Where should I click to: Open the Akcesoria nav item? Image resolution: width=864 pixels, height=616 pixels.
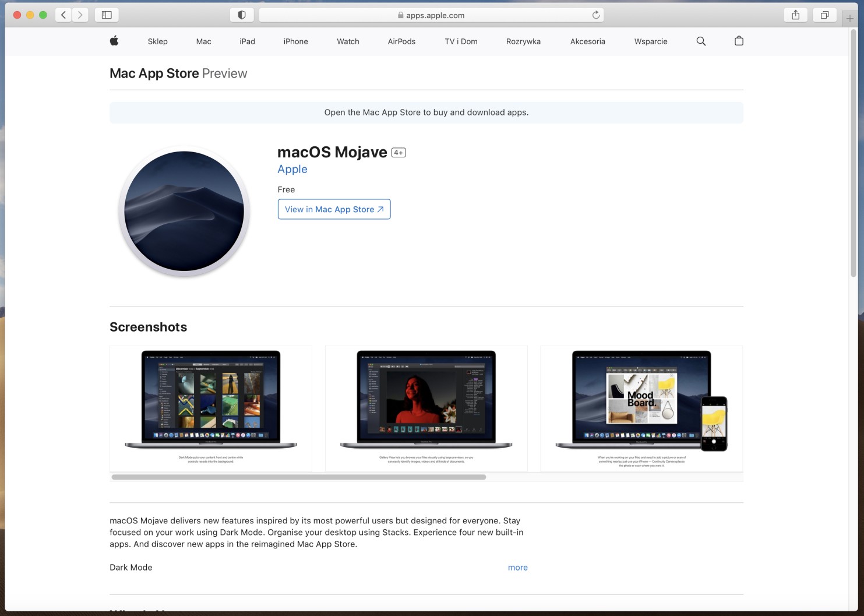[587, 41]
